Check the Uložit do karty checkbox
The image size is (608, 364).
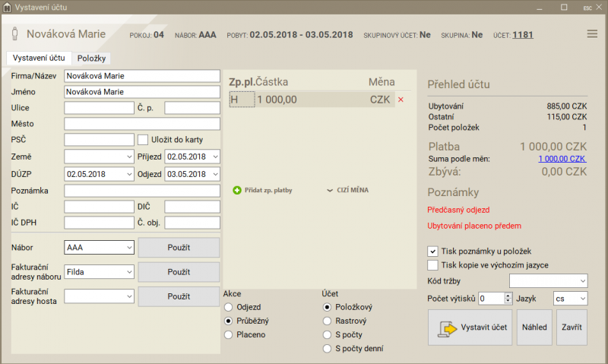(x=142, y=139)
